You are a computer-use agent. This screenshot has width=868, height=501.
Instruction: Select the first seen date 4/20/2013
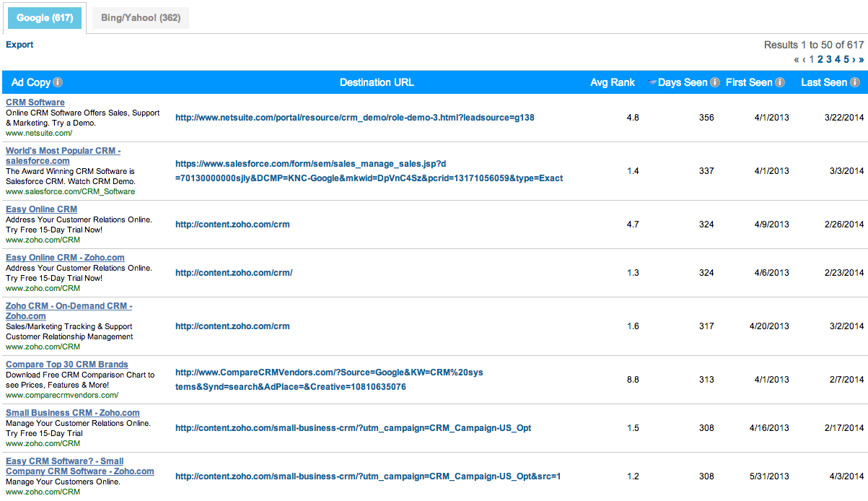click(x=769, y=326)
